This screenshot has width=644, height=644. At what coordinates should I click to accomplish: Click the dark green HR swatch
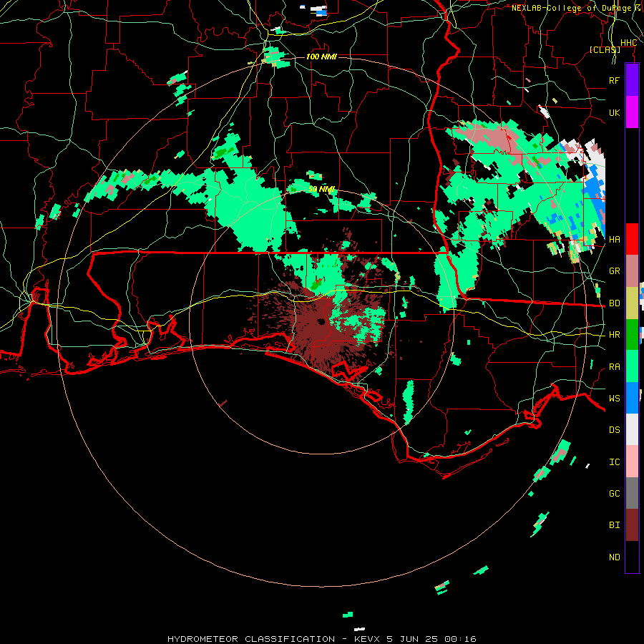click(x=632, y=334)
